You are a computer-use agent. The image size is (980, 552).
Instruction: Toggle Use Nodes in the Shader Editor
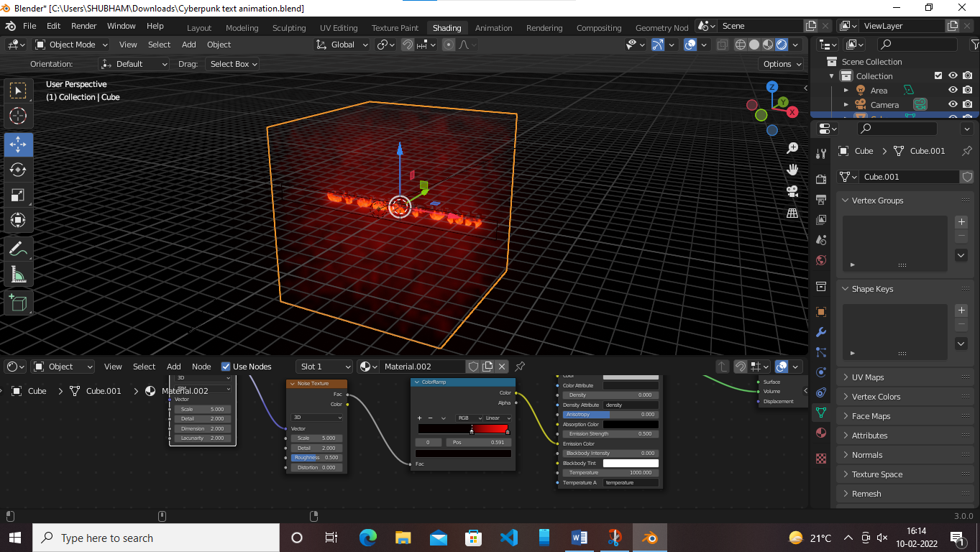tap(227, 367)
